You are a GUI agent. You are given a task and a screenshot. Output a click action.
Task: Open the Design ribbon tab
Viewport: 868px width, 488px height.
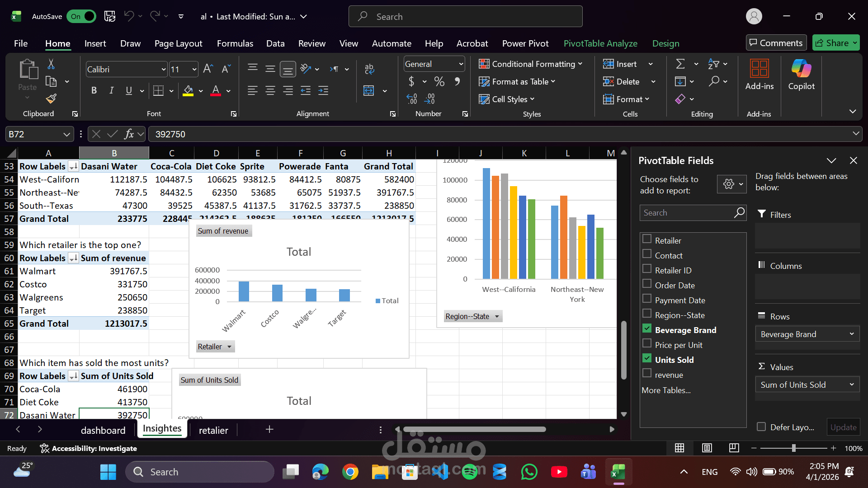pos(665,43)
